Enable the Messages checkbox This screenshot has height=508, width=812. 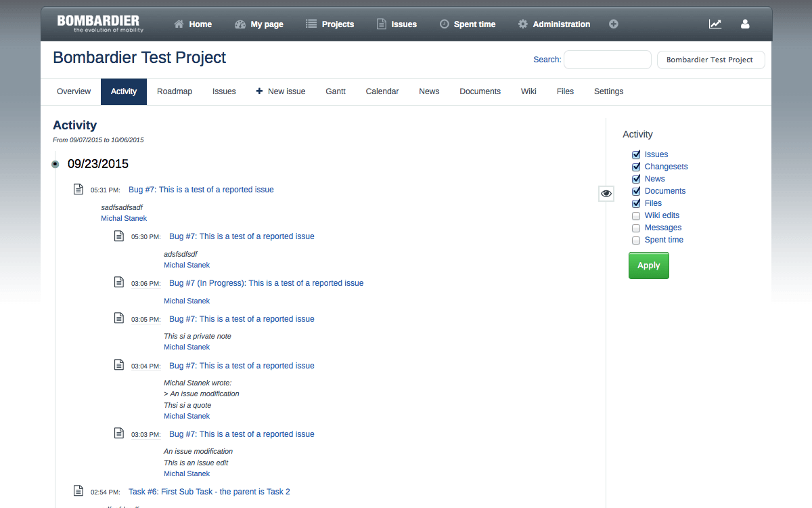(636, 228)
